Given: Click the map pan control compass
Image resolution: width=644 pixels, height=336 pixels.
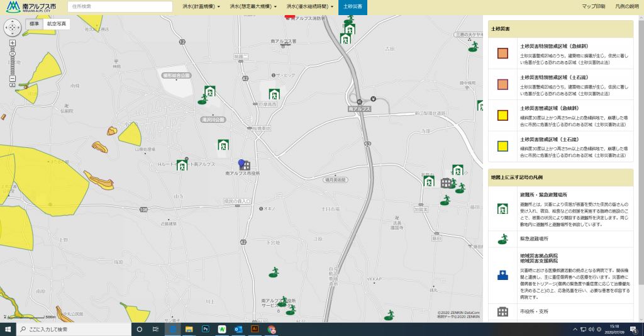Looking at the screenshot, I should [x=13, y=28].
